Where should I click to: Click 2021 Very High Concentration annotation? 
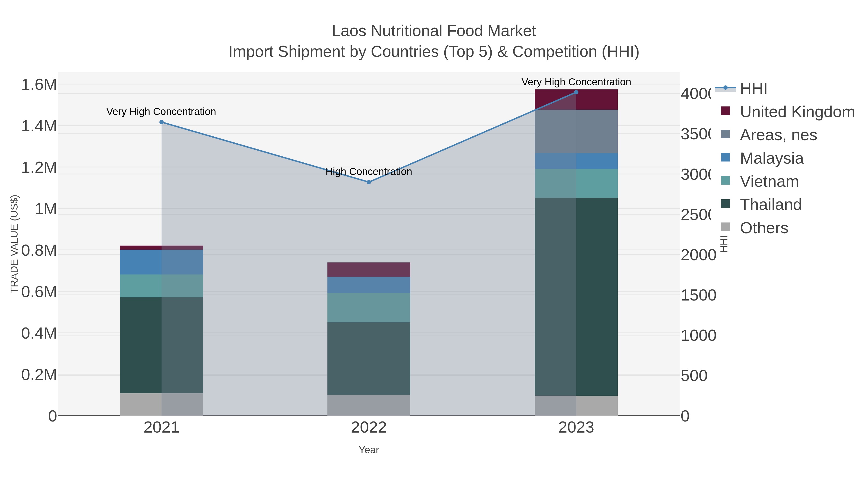coord(161,112)
